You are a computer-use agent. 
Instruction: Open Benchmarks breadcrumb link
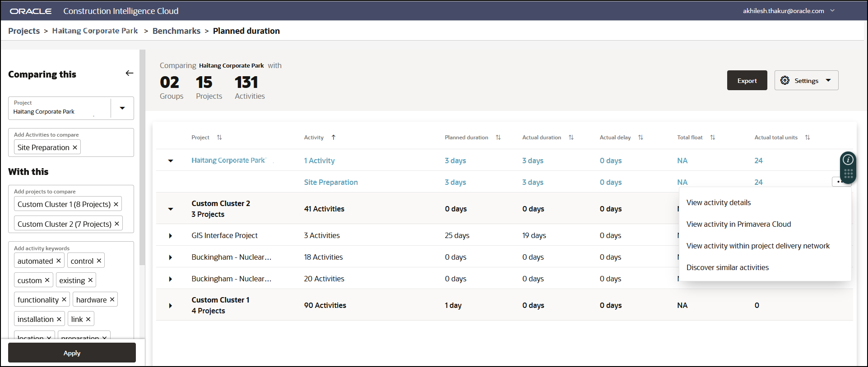[176, 31]
